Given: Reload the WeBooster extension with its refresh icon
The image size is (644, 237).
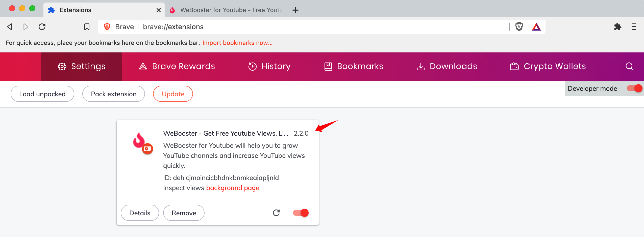Looking at the screenshot, I should tap(276, 213).
